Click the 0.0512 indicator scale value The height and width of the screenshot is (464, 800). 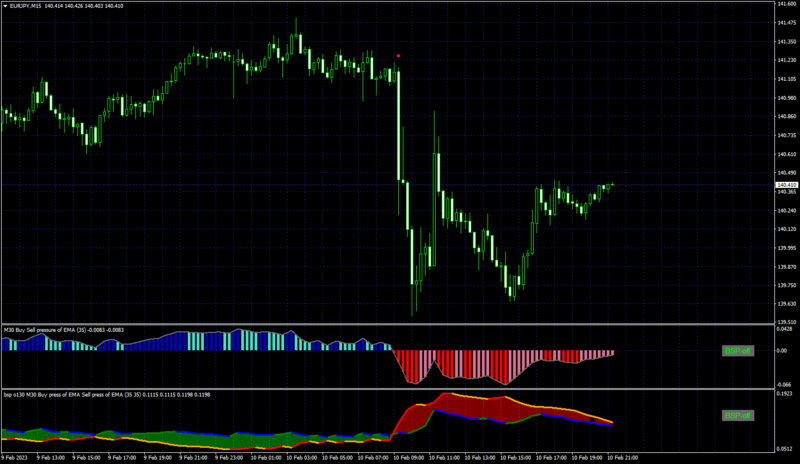(785, 449)
